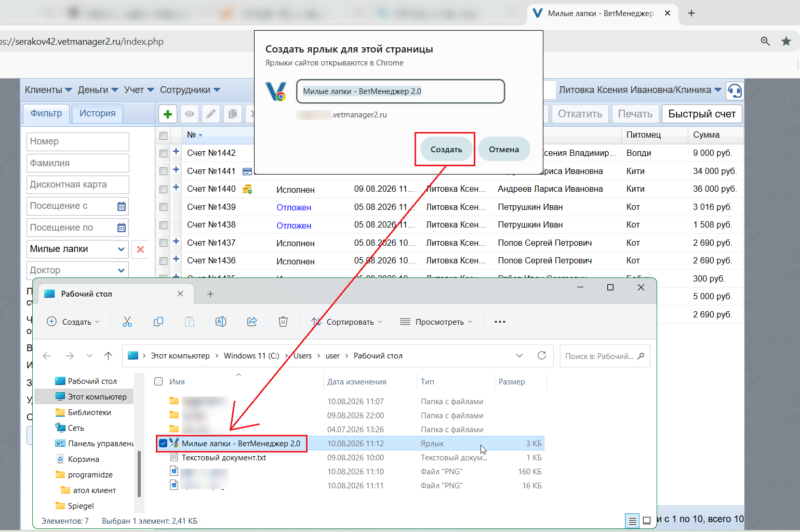The height and width of the screenshot is (532, 800).
Task: Open new browser tab with plus
Action: 691,13
